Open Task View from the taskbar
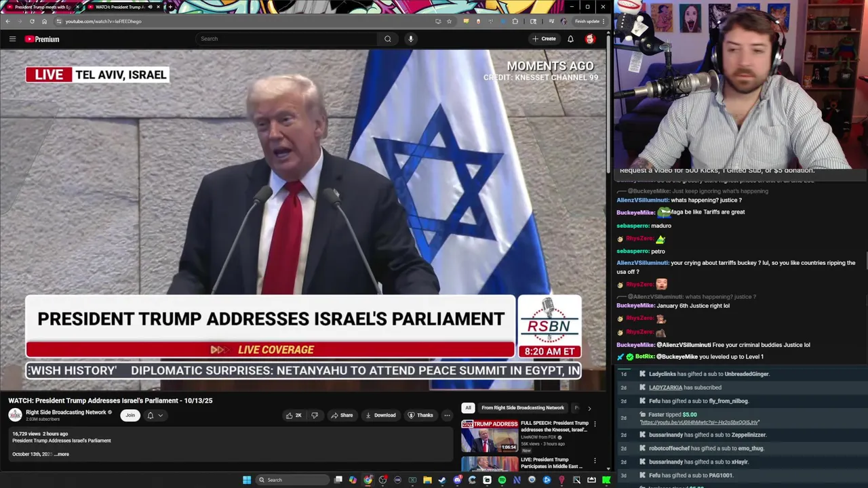 (x=338, y=480)
